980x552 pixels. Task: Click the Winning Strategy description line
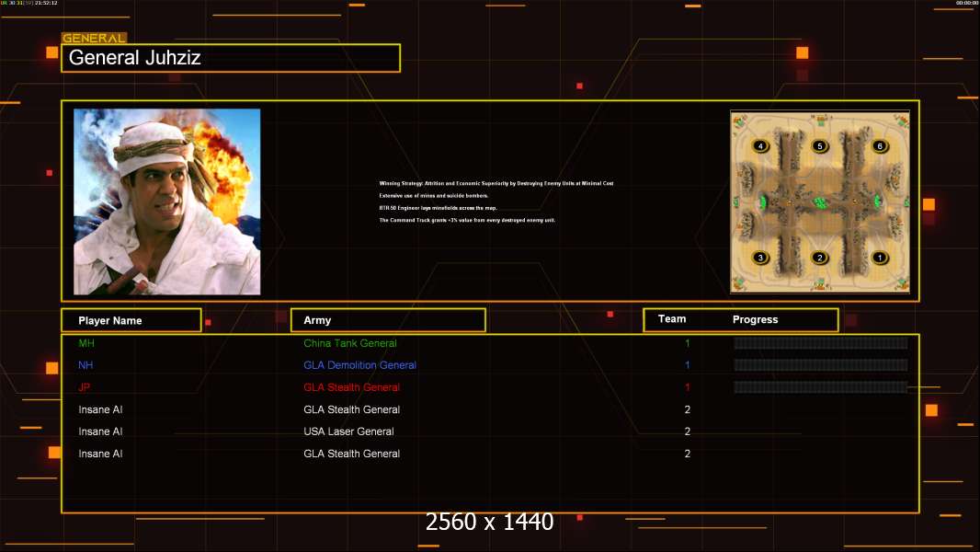click(496, 183)
